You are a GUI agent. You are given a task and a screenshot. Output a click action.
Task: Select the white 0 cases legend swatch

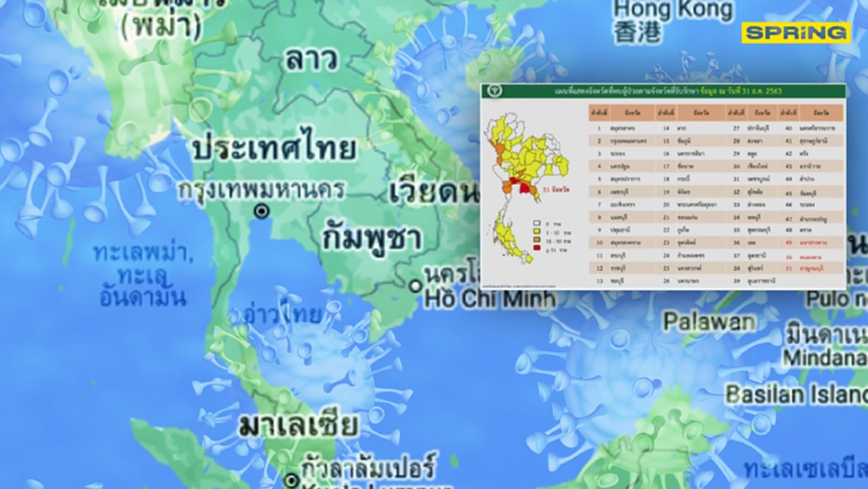point(536,224)
